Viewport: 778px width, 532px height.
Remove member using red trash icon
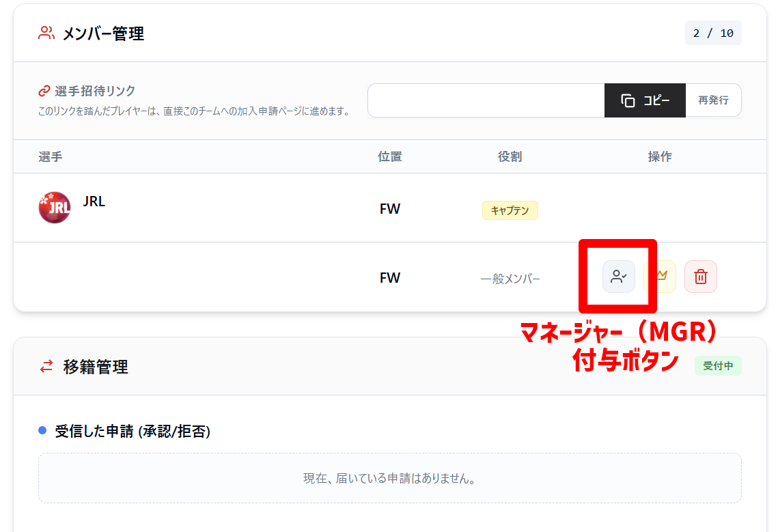tap(700, 277)
